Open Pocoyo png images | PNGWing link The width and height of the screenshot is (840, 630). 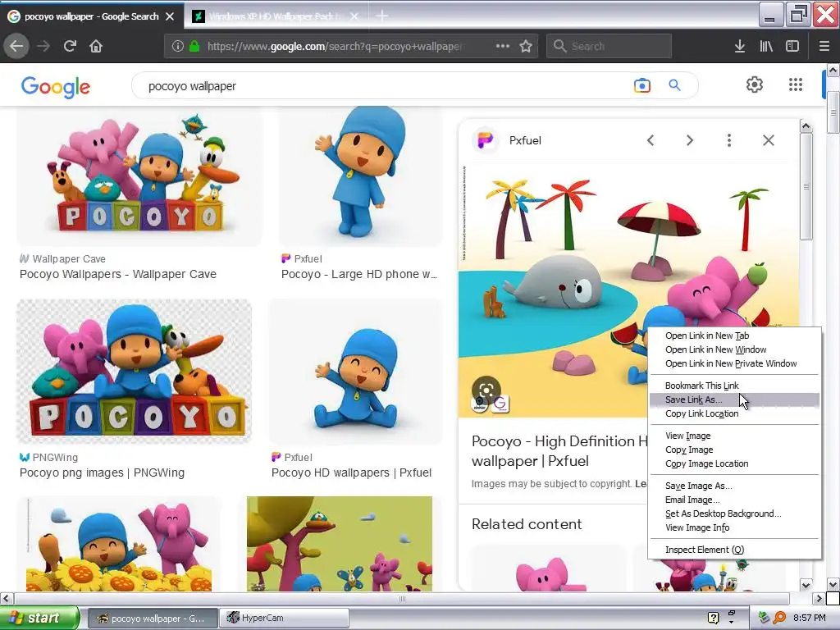point(102,473)
